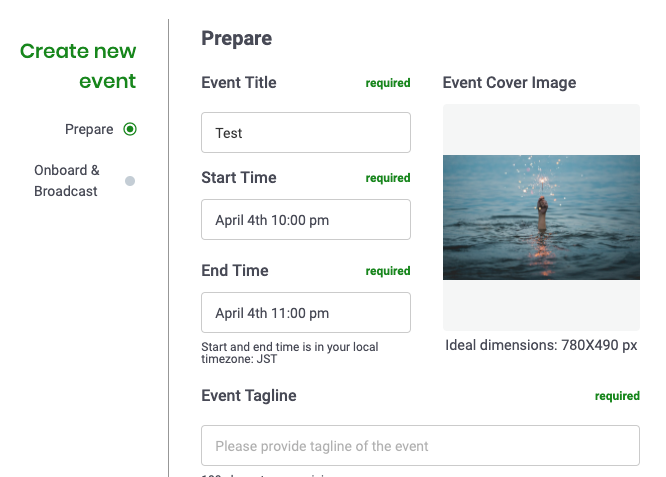Viewport: 666px width, 477px height.
Task: Click the Event Cover Image label
Action: click(x=509, y=82)
